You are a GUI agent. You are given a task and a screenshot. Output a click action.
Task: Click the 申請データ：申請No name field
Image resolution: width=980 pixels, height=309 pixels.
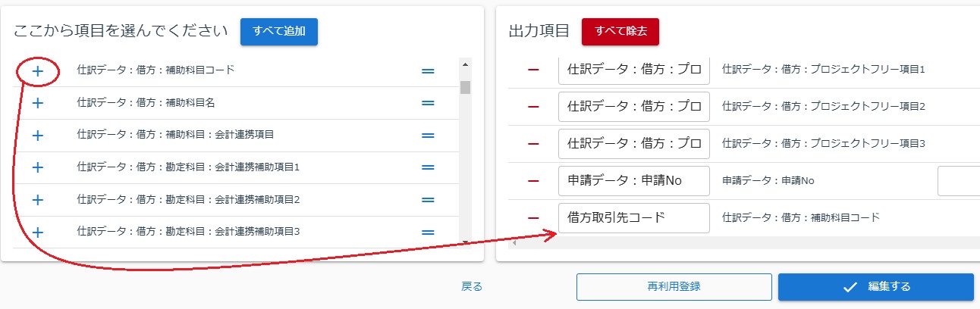click(633, 181)
